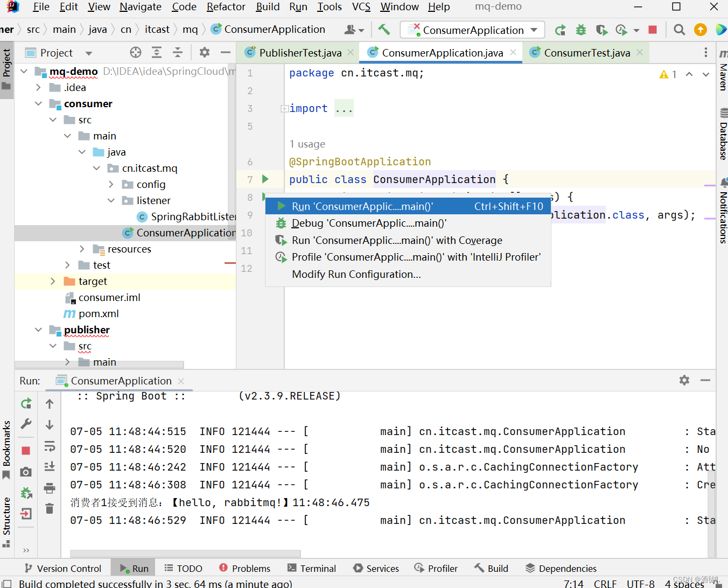Click the Debug bug icon in toolbar

[581, 30]
